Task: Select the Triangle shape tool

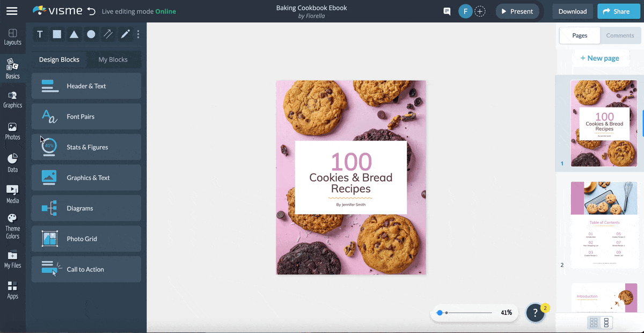Action: click(74, 34)
